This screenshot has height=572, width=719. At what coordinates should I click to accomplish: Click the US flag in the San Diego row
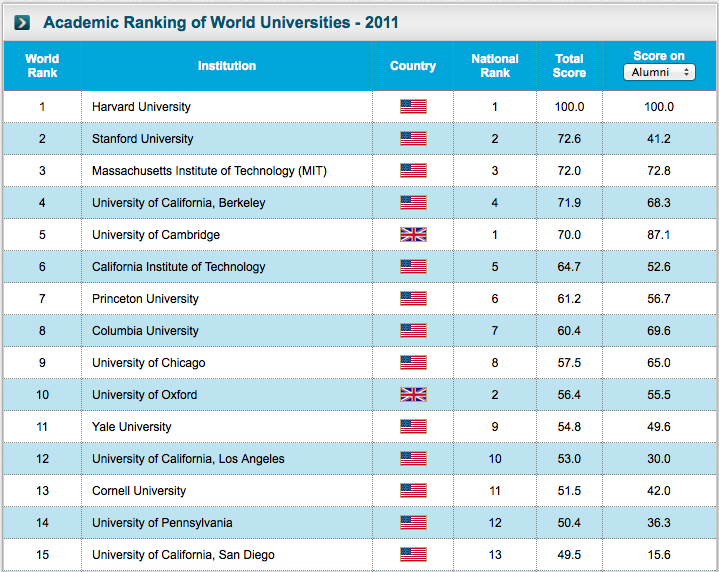pos(413,555)
